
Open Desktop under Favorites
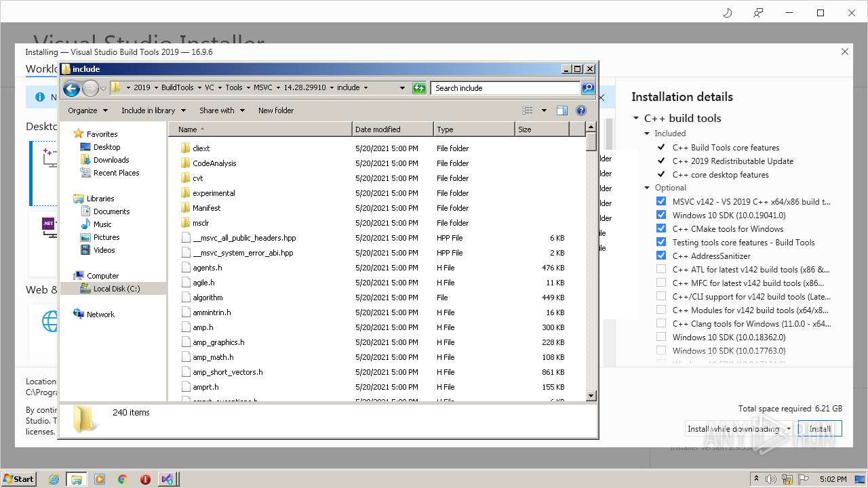(106, 147)
